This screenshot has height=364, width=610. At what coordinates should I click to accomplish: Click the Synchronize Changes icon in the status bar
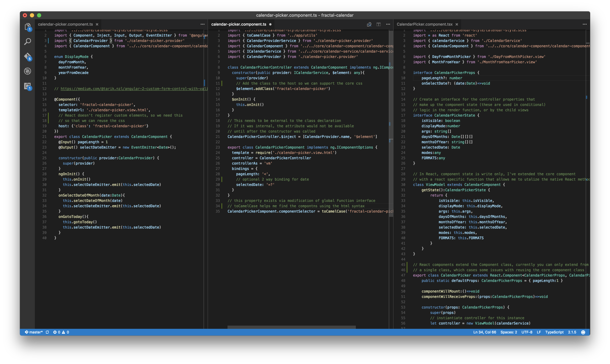(x=47, y=332)
